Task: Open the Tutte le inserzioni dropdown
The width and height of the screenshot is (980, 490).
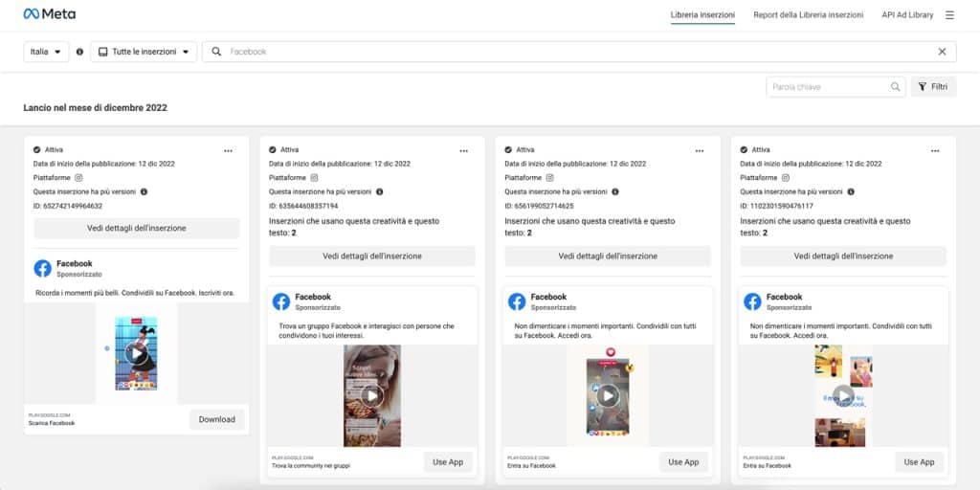Action: pyautogui.click(x=144, y=52)
